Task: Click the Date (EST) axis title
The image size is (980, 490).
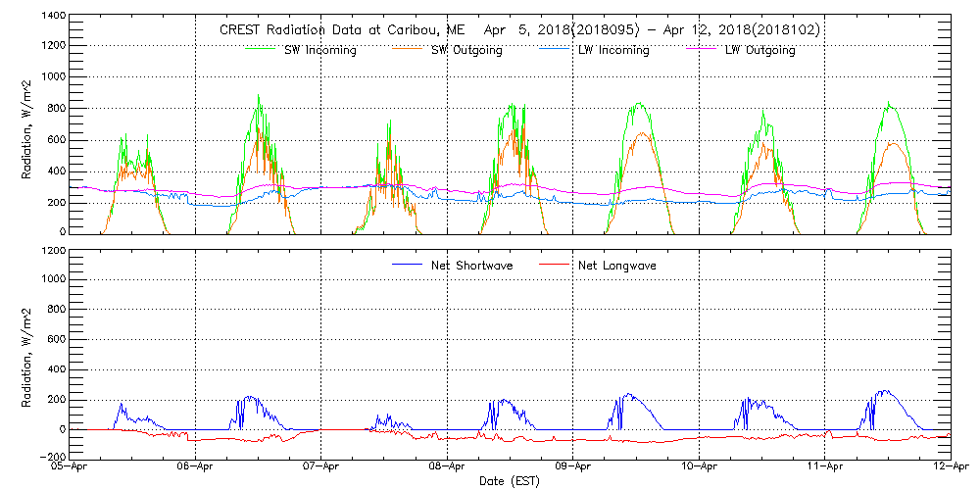Action: click(x=511, y=481)
